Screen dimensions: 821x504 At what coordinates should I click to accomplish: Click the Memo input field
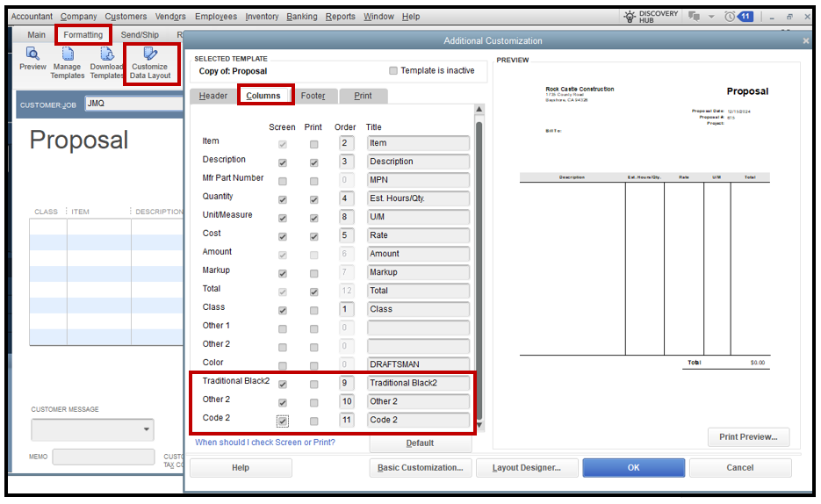pos(103,457)
